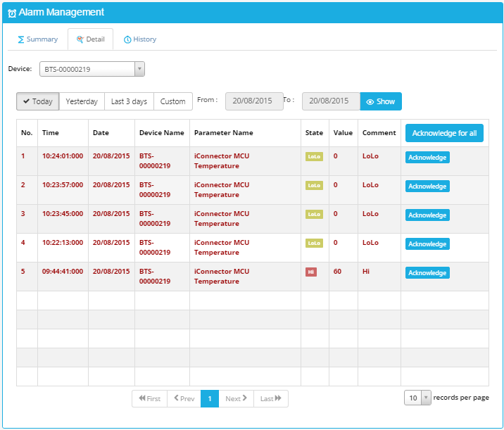Click the sigma icon on the Summary tab
The width and height of the screenshot is (504, 430).
pos(21,39)
